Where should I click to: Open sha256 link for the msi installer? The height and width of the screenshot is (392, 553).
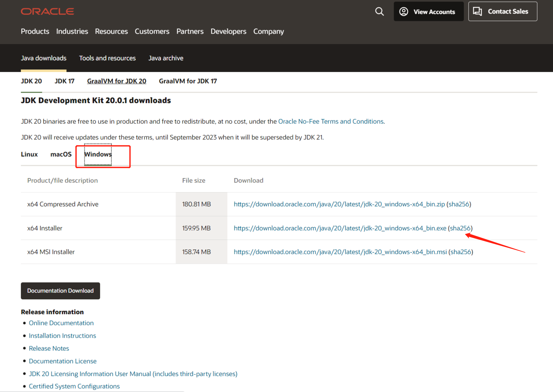tap(461, 252)
